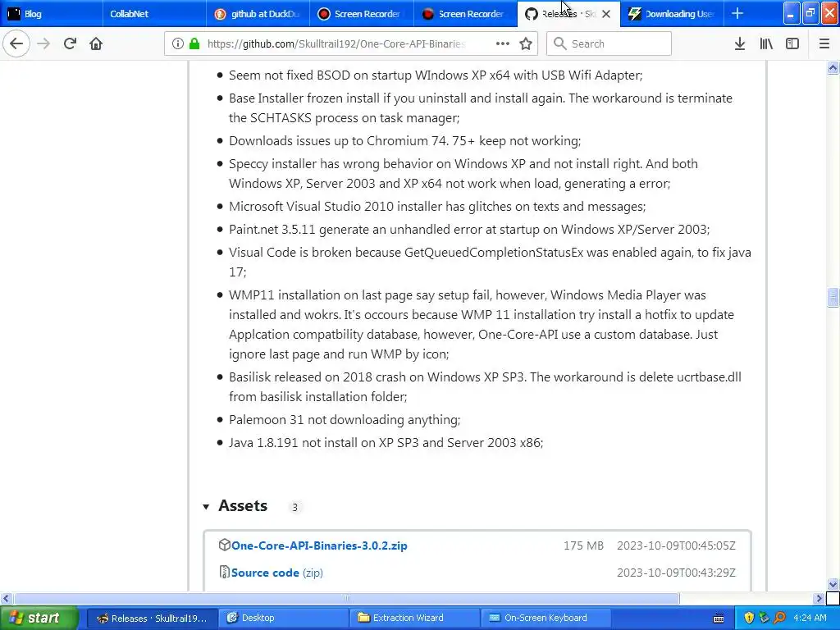840x630 pixels.
Task: Click the vertical scrollbar up arrow
Action: [833, 67]
